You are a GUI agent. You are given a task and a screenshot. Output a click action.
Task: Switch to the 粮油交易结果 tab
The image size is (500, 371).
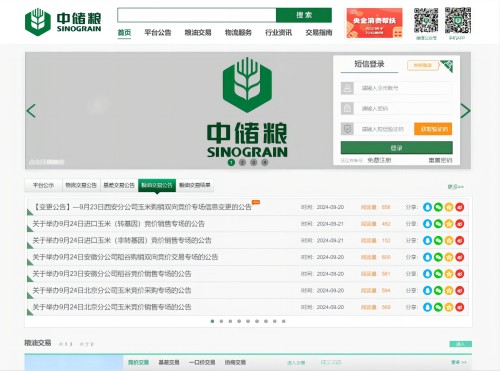195,185
